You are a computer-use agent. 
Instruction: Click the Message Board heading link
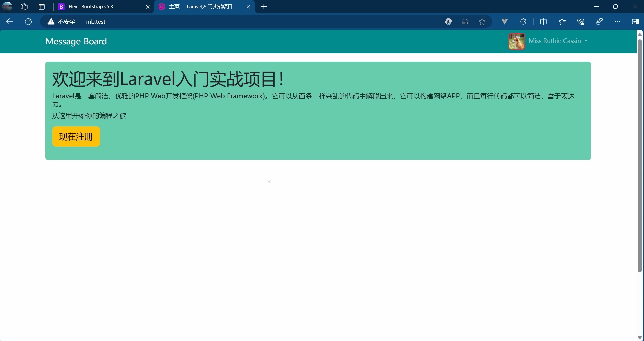click(76, 41)
